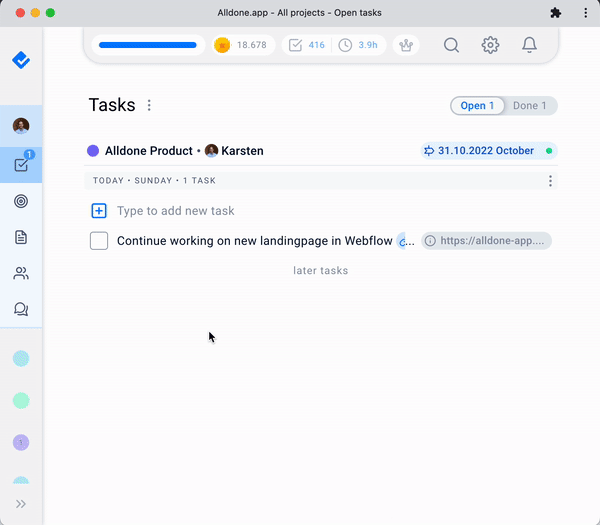The image size is (600, 525).
Task: Click the 3.9h clock time indicator
Action: [359, 45]
